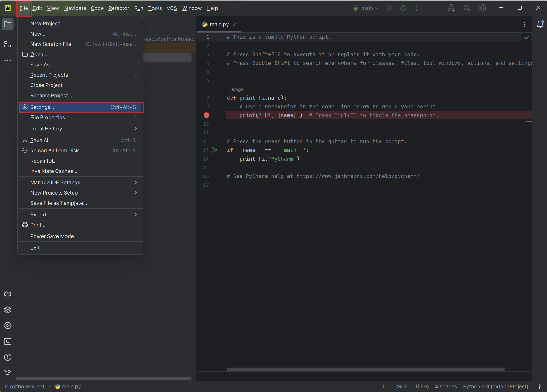Toggle read-only lock in status bar
This screenshot has width=547, height=392.
tap(538, 387)
